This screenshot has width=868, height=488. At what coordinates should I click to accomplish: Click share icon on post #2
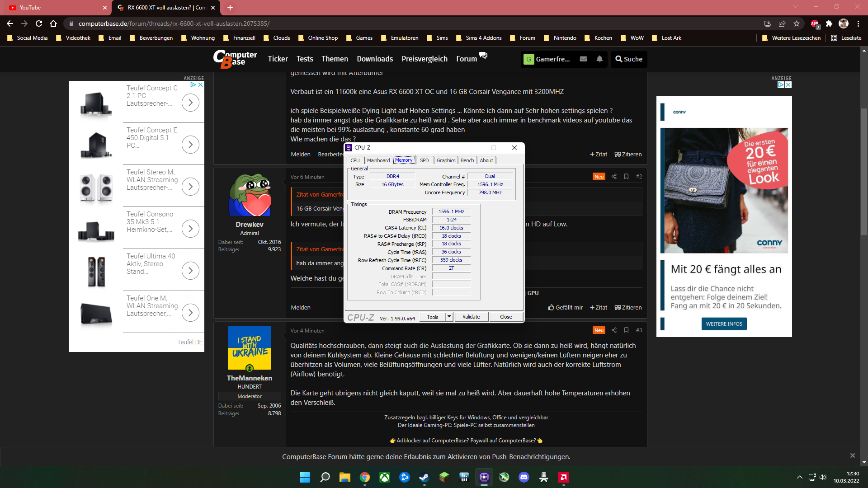coord(614,177)
